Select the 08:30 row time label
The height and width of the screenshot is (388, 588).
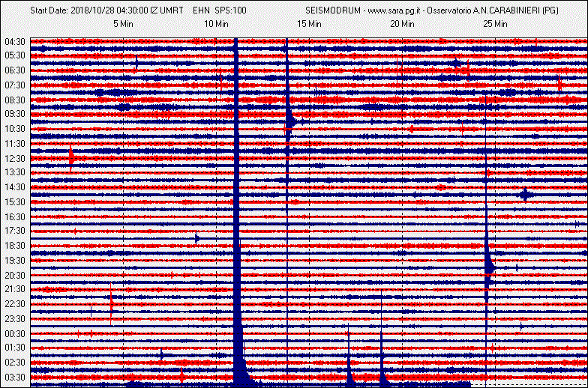point(16,100)
